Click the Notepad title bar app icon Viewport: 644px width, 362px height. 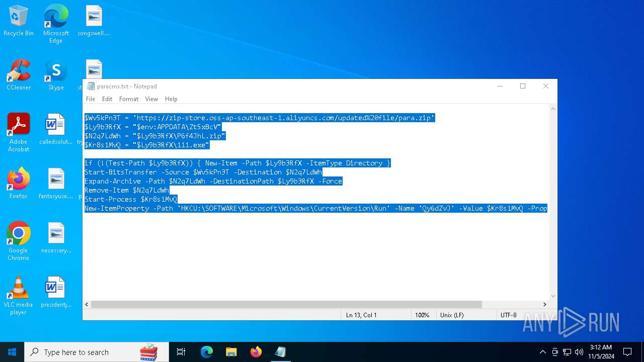(91, 86)
